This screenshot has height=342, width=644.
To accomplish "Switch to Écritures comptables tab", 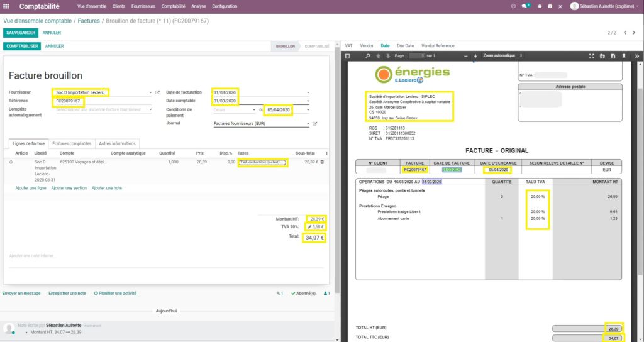I will coord(72,144).
